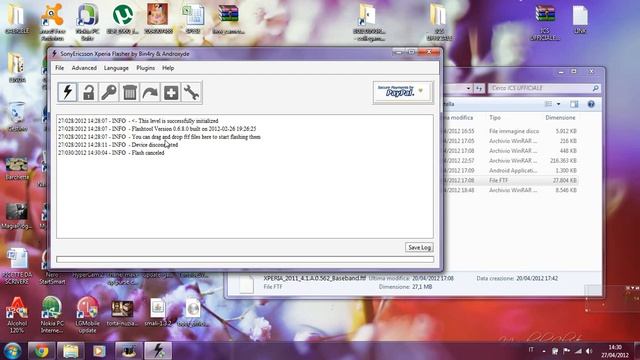
Task: Click the Flashtool progress bar
Action: [245, 259]
